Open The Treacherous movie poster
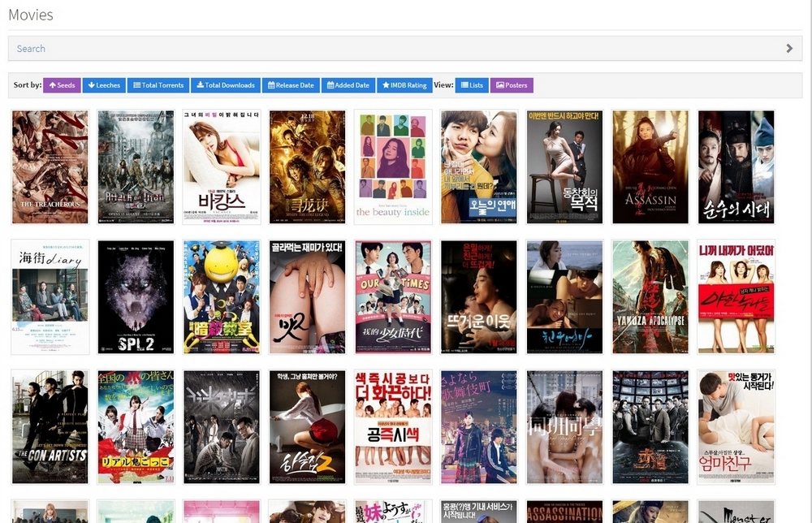 tap(50, 167)
